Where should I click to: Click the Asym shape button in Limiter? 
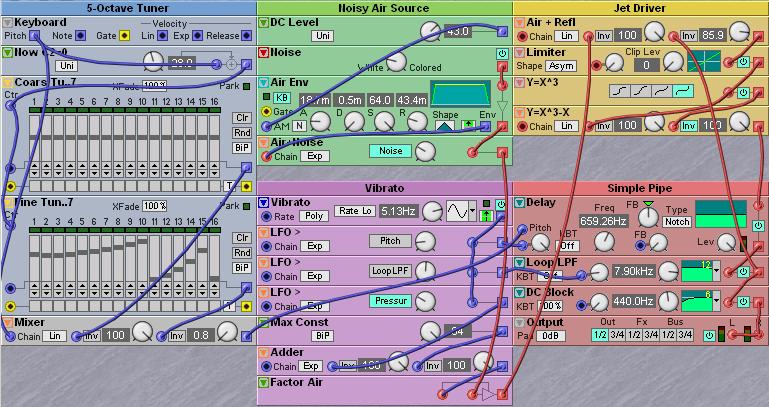[x=561, y=66]
